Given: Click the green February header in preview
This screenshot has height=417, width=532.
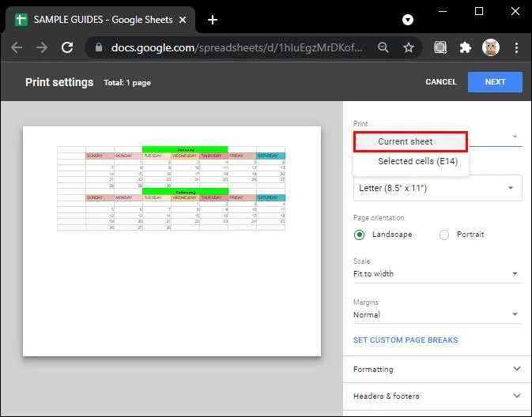Looking at the screenshot, I should pyautogui.click(x=185, y=192).
